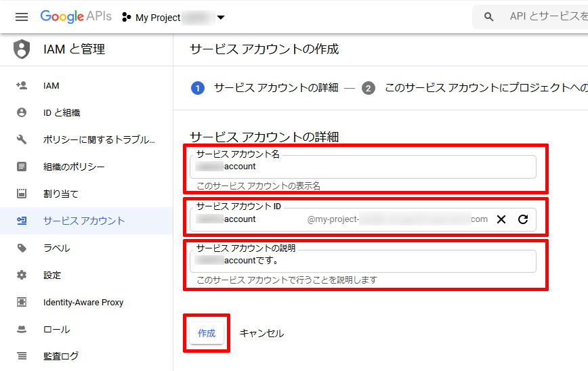Click the IAM と管理 shield icon
This screenshot has height=371, width=588.
[22, 49]
